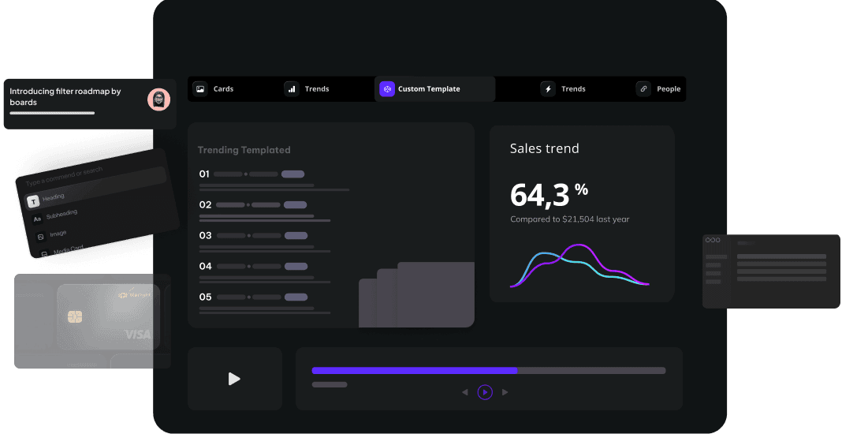
Task: Click the Image block icon
Action: [41, 237]
